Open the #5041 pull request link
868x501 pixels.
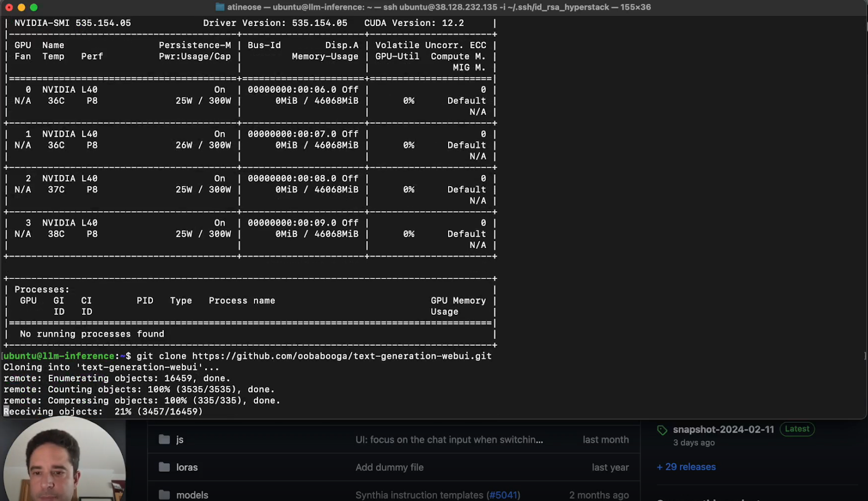pyautogui.click(x=503, y=495)
